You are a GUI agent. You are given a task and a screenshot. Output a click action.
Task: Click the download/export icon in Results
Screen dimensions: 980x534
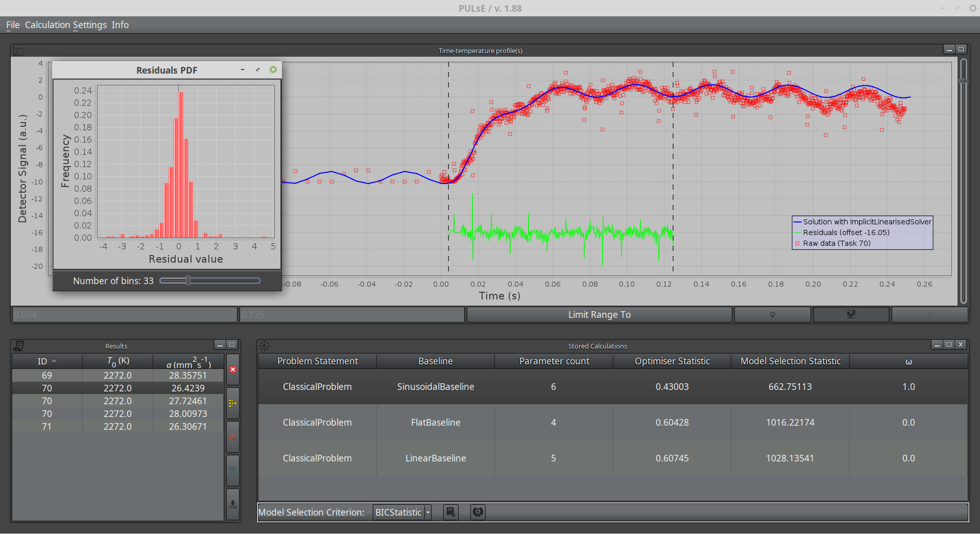click(x=233, y=504)
